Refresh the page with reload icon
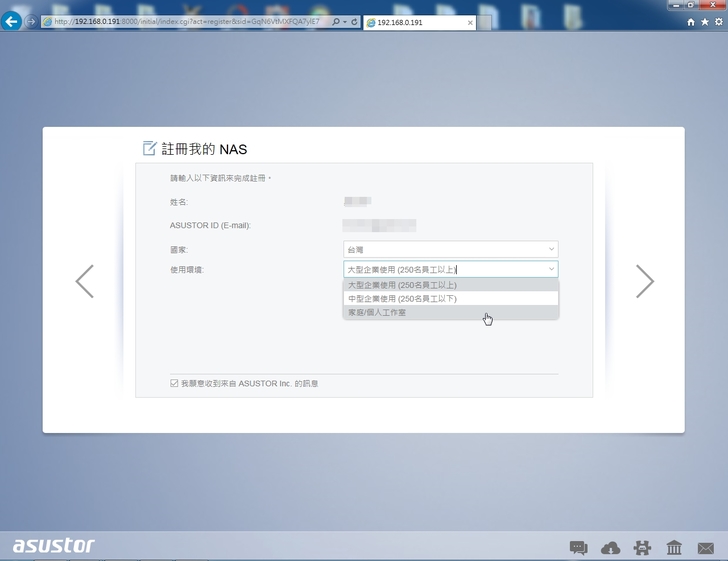 tap(354, 22)
